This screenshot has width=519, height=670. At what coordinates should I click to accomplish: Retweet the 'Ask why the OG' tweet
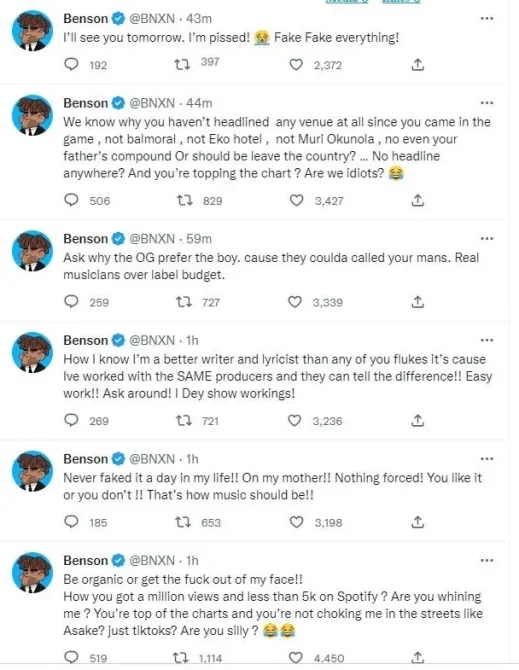(x=184, y=302)
